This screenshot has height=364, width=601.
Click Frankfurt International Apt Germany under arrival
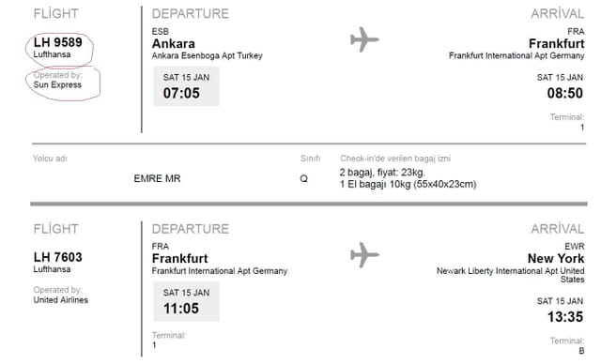pyautogui.click(x=516, y=56)
